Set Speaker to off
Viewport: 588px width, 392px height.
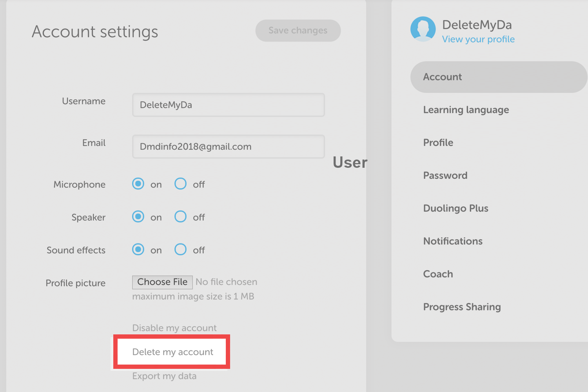180,216
